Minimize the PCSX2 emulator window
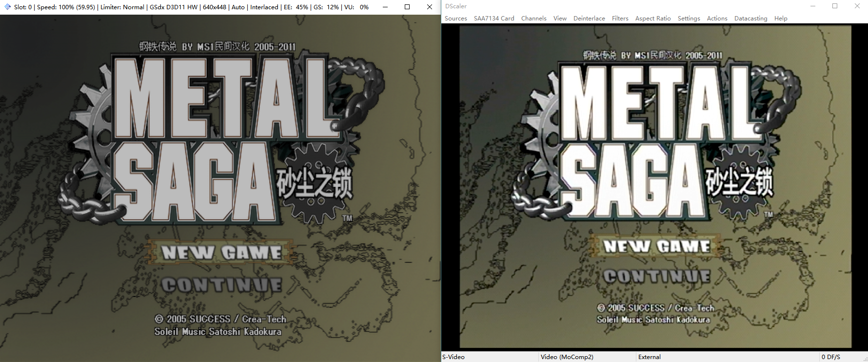The height and width of the screenshot is (362, 868). [385, 7]
